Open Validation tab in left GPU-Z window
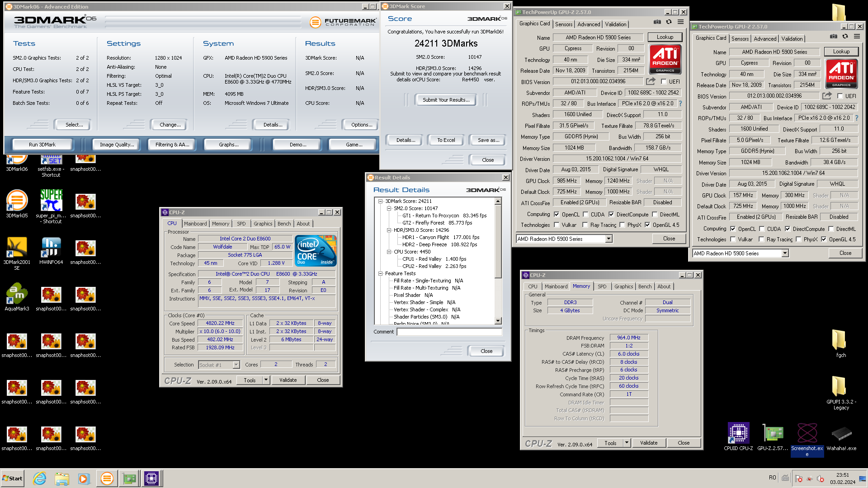 (x=616, y=24)
